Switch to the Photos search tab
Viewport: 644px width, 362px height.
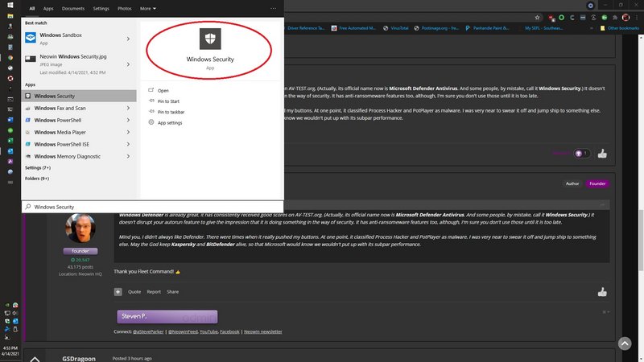click(125, 8)
